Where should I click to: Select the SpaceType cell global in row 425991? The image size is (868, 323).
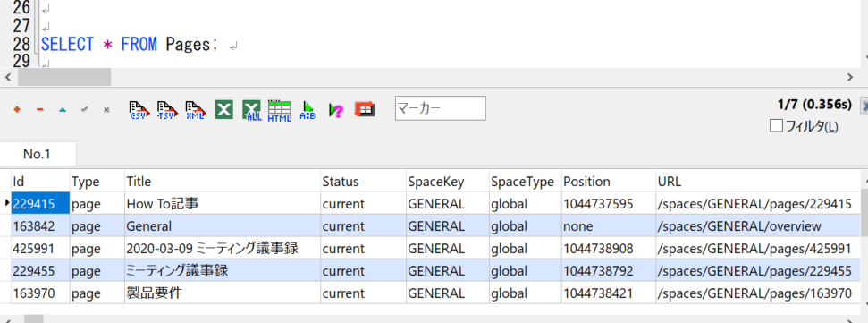pos(525,248)
